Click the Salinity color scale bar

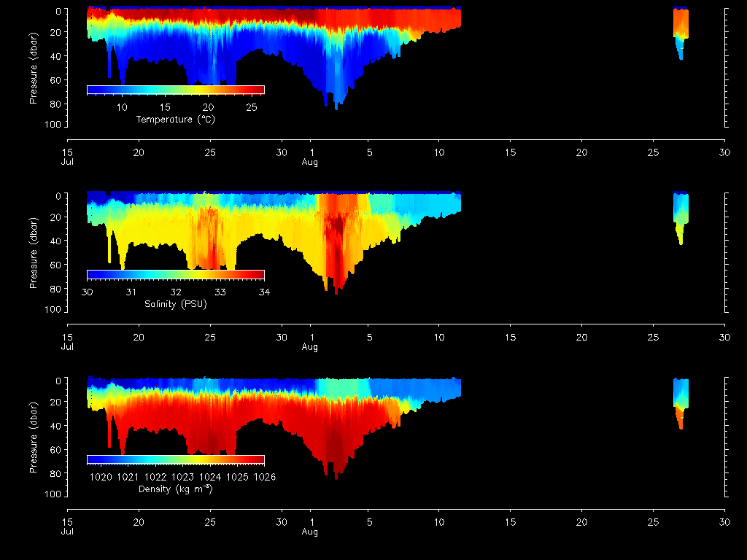(x=175, y=274)
